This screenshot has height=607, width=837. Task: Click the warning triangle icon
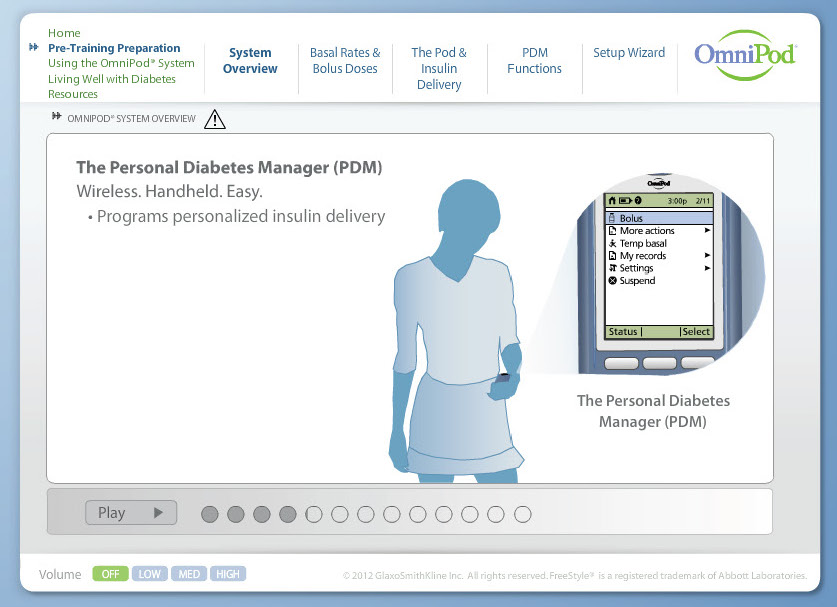[x=215, y=119]
